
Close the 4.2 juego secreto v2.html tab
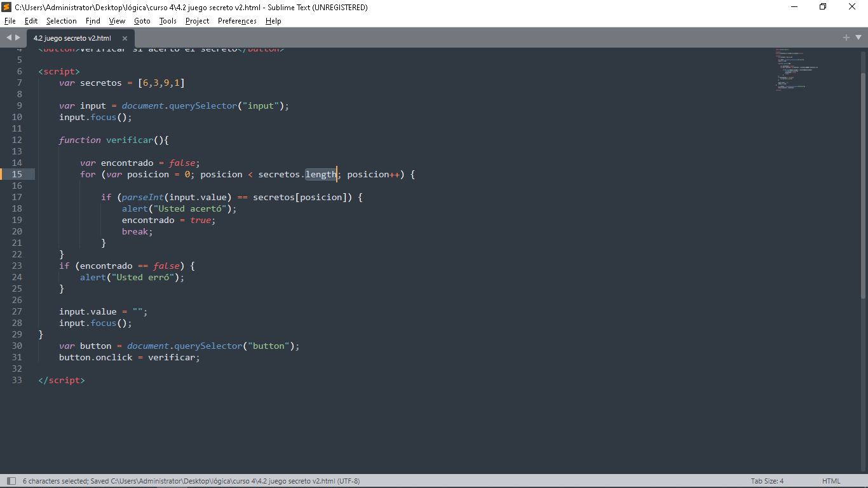pyautogui.click(x=125, y=38)
